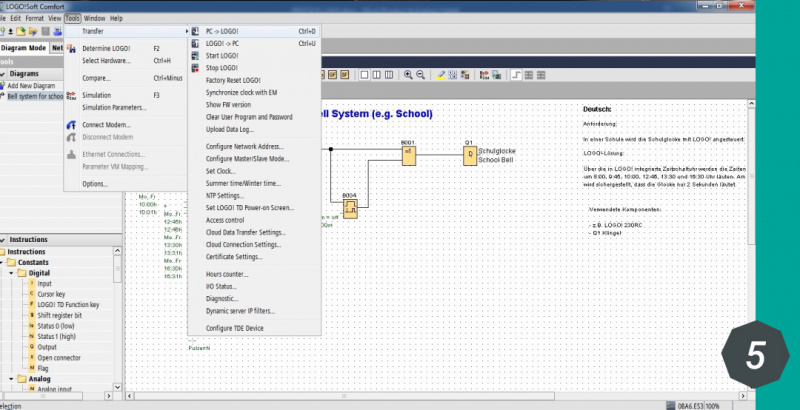Collapse the Analog folder node
This screenshot has height=410, width=800.
tap(11, 380)
